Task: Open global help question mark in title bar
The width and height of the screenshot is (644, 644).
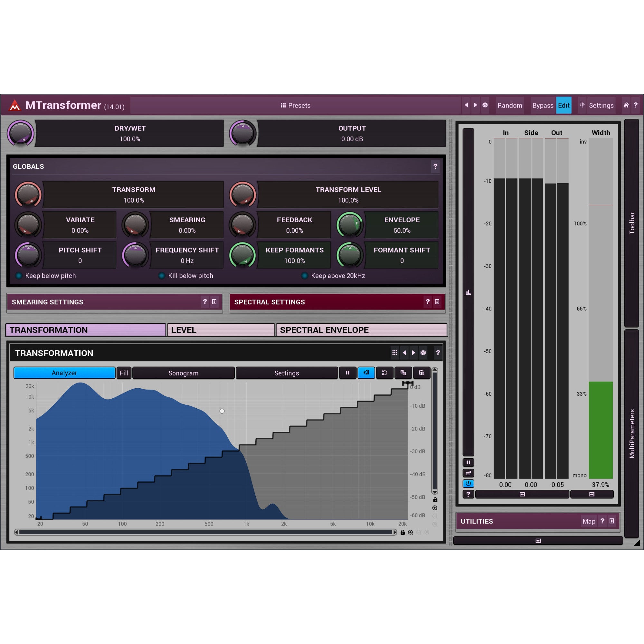Action: pos(636,105)
